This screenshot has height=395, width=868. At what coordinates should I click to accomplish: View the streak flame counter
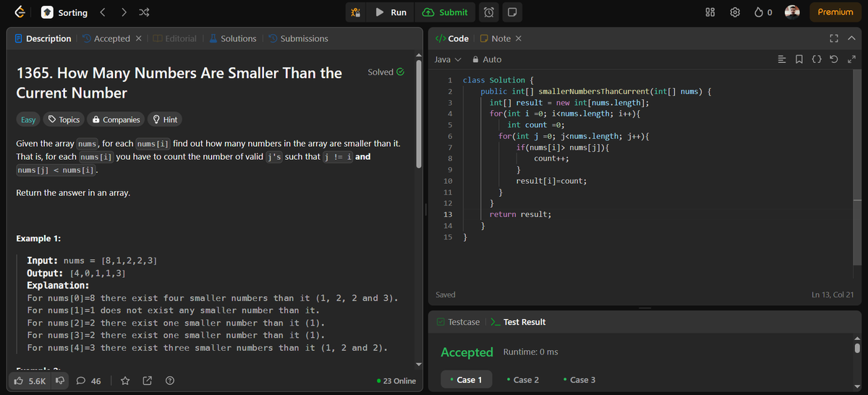764,12
